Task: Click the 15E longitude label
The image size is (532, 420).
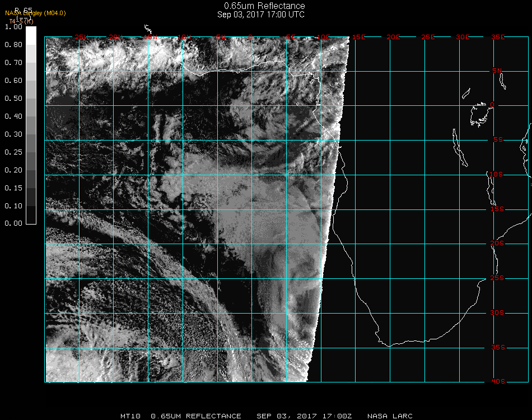Action: tap(359, 37)
